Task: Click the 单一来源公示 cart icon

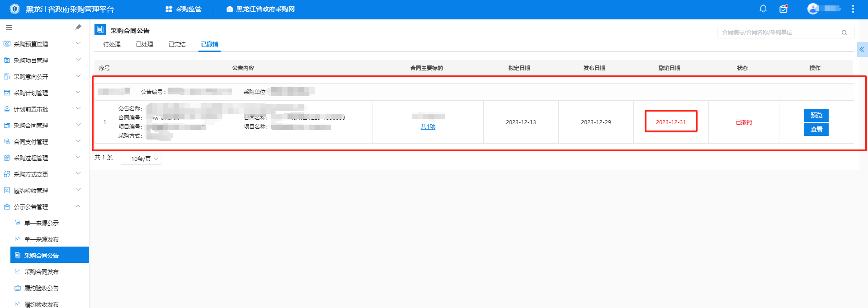Action: (18, 223)
